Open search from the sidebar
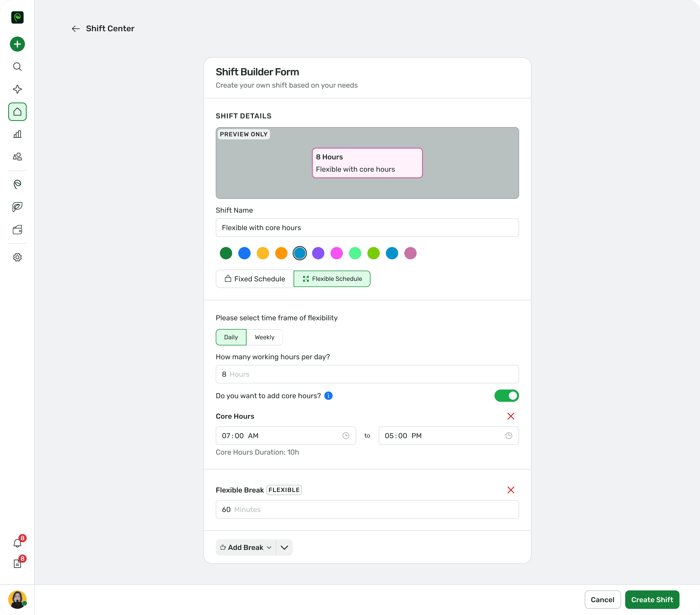 17,67
